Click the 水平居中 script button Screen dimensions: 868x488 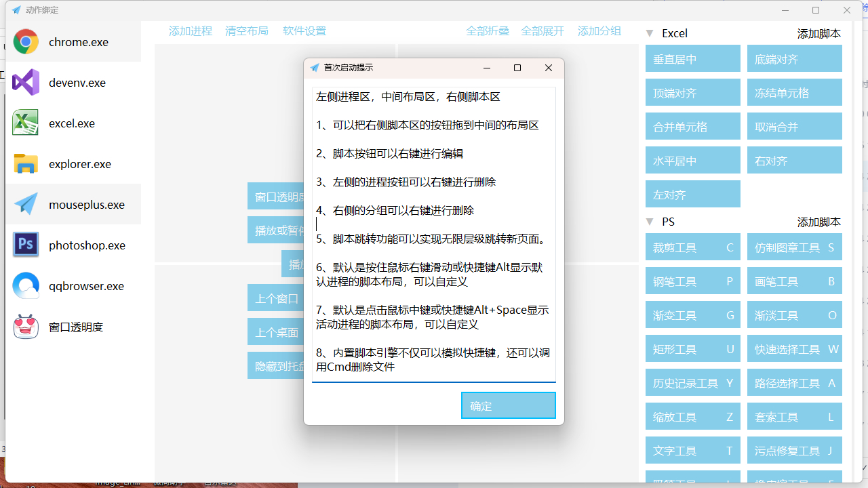[x=693, y=161]
